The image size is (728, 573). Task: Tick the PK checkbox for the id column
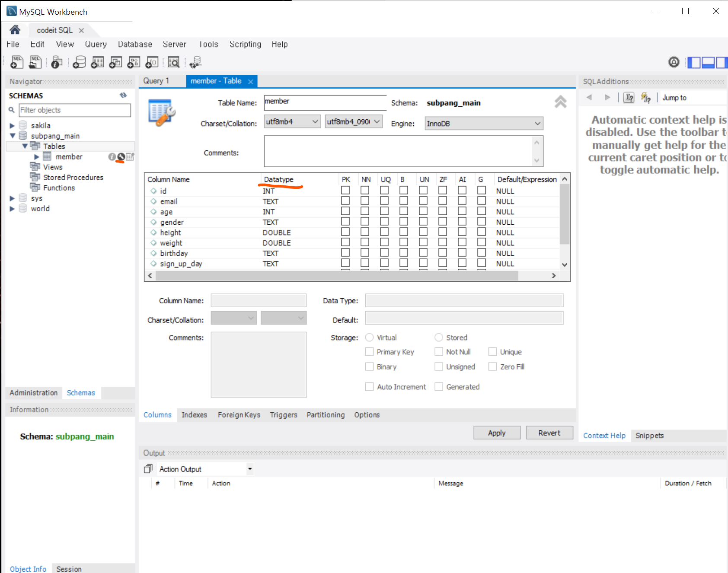pos(345,191)
